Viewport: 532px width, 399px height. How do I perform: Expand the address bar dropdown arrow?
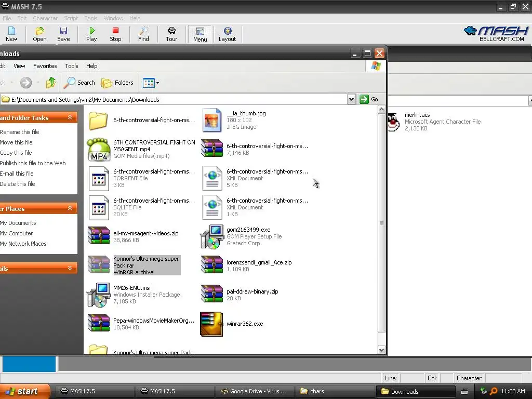[352, 99]
